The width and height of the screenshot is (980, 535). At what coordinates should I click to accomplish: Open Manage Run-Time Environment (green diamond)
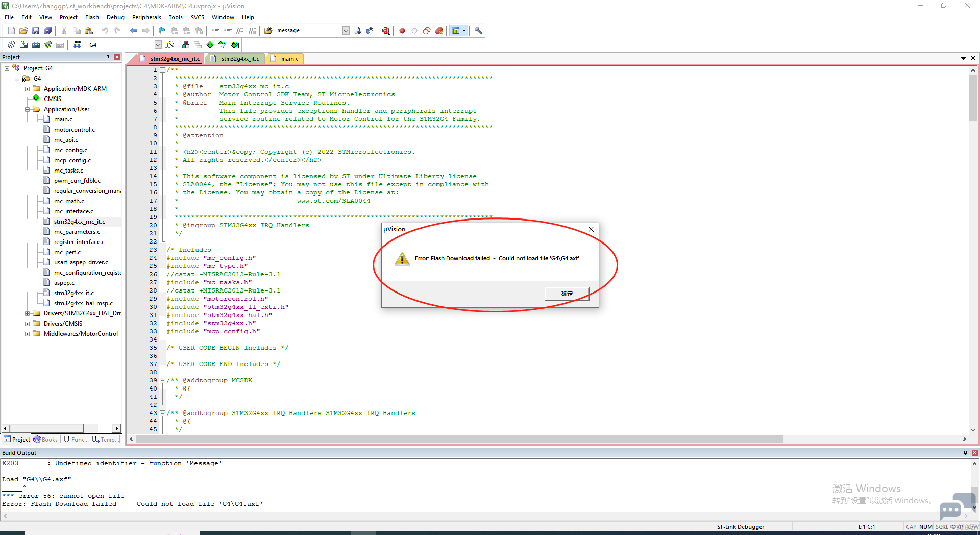[210, 45]
